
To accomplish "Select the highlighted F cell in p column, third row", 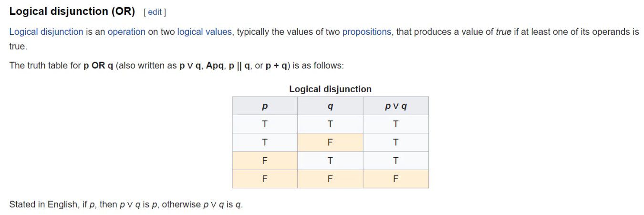I will click(x=265, y=161).
